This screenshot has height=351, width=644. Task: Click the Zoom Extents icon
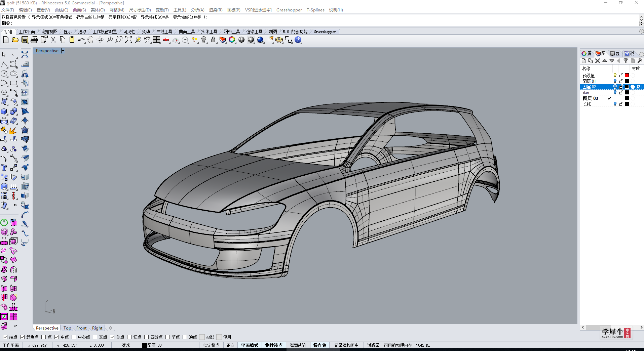[x=128, y=40]
